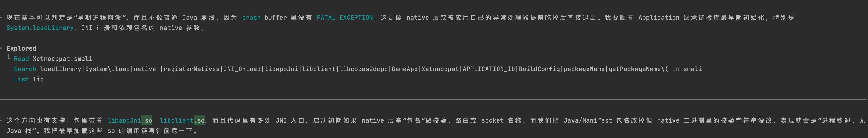Image resolution: width=868 pixels, height=138 pixels.
Task: Click the bullet beside the Explored heading
Action: [x=1, y=49]
